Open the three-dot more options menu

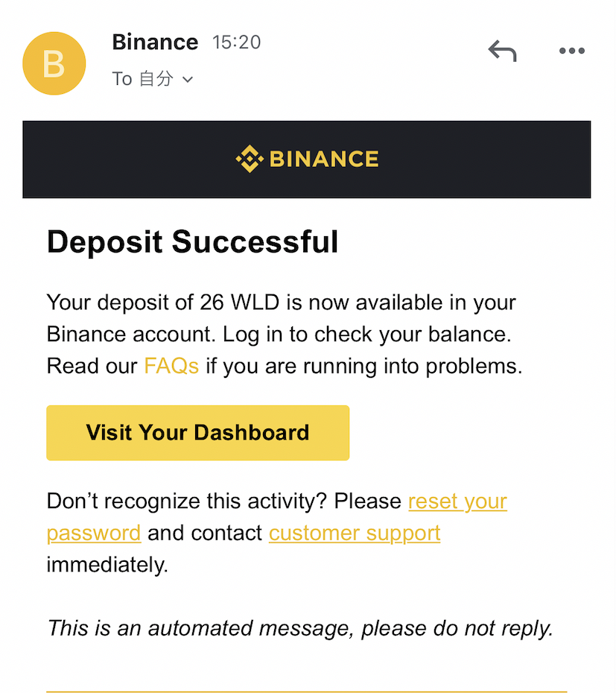572,51
